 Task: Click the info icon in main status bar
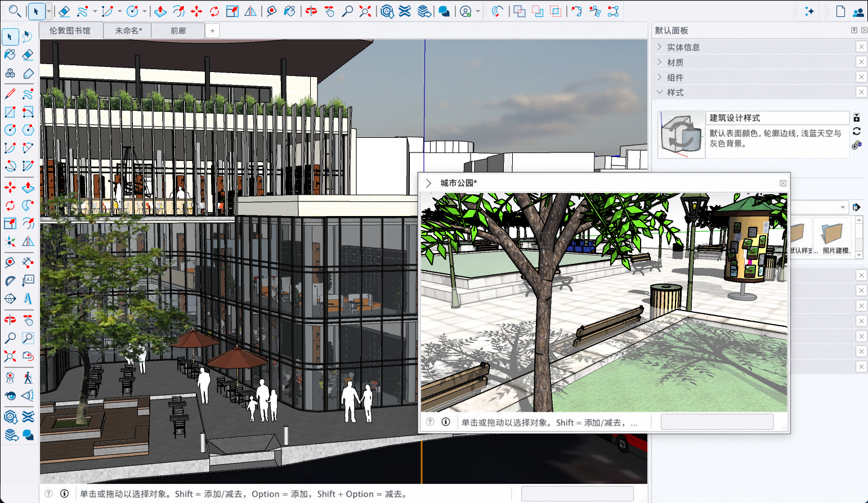coord(65,493)
